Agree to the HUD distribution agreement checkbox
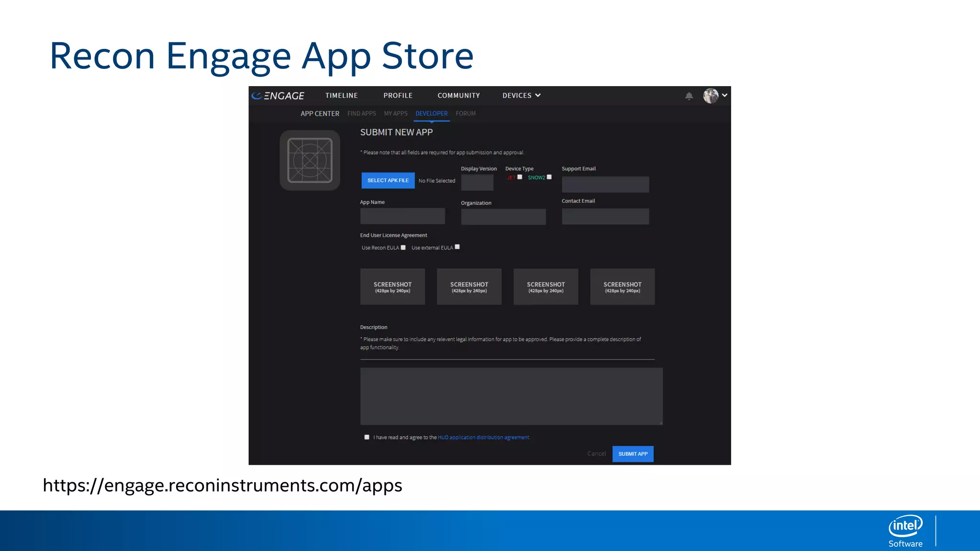Screen dimensions: 980x551 (367, 437)
